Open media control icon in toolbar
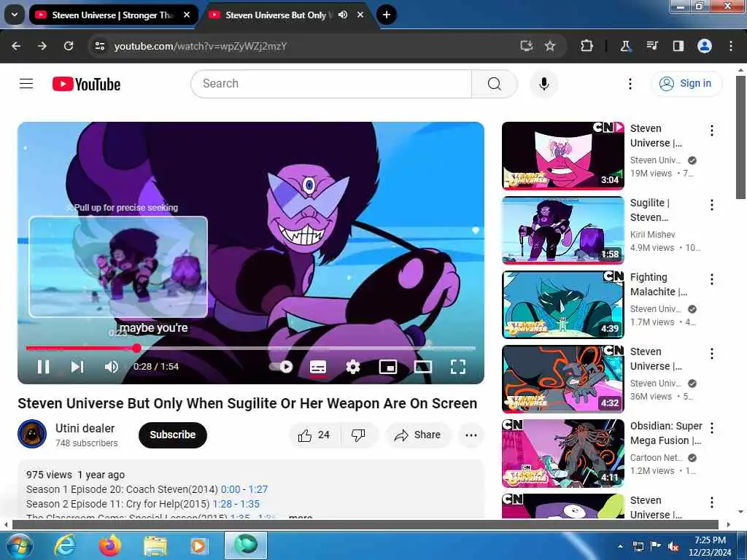This screenshot has height=560, width=747. [x=651, y=46]
